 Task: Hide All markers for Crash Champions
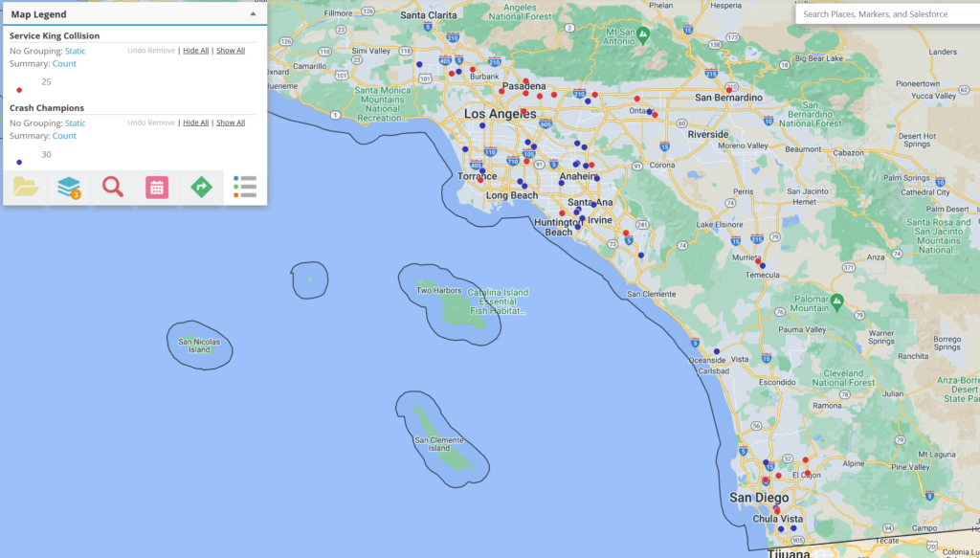195,123
